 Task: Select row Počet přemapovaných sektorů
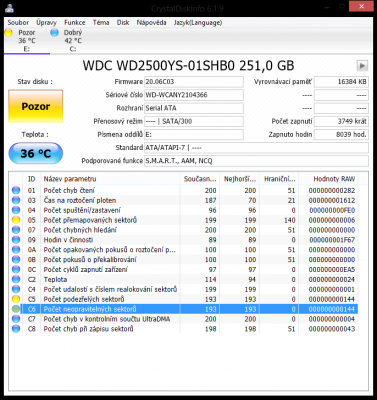[184, 220]
